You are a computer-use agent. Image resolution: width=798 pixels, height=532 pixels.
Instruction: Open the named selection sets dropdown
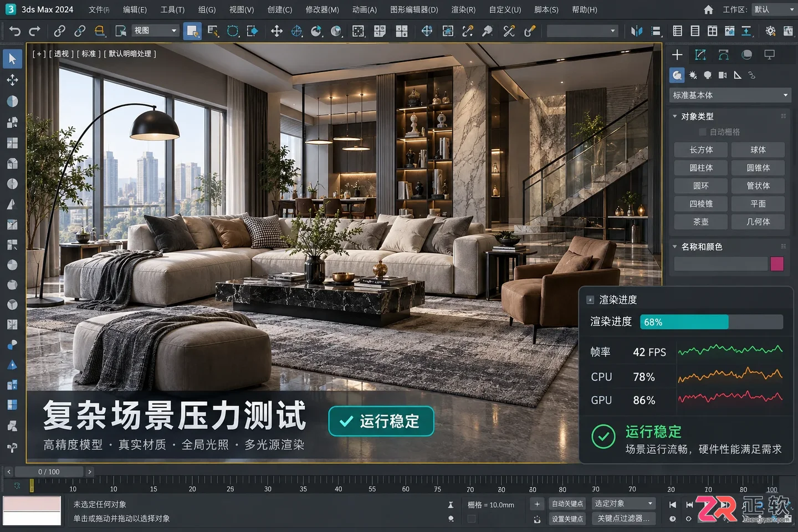(582, 31)
